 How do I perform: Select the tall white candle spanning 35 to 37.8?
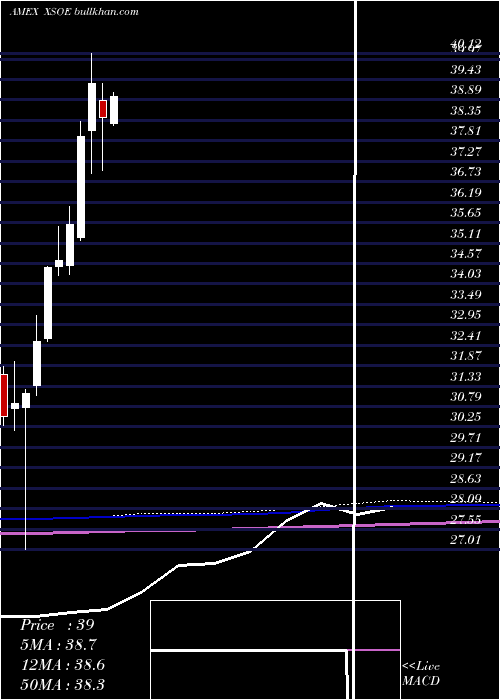[81, 187]
